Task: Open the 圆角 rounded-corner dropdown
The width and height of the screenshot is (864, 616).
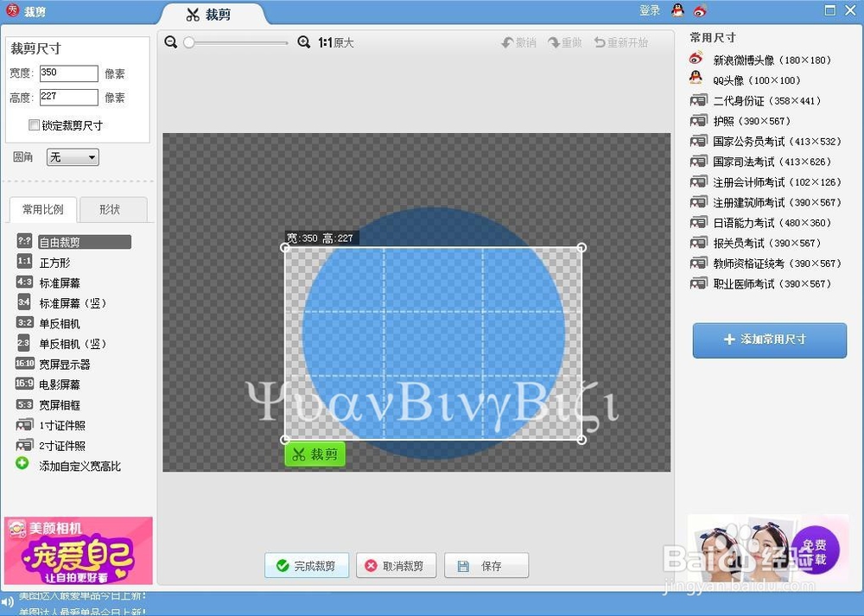Action: coord(73,157)
